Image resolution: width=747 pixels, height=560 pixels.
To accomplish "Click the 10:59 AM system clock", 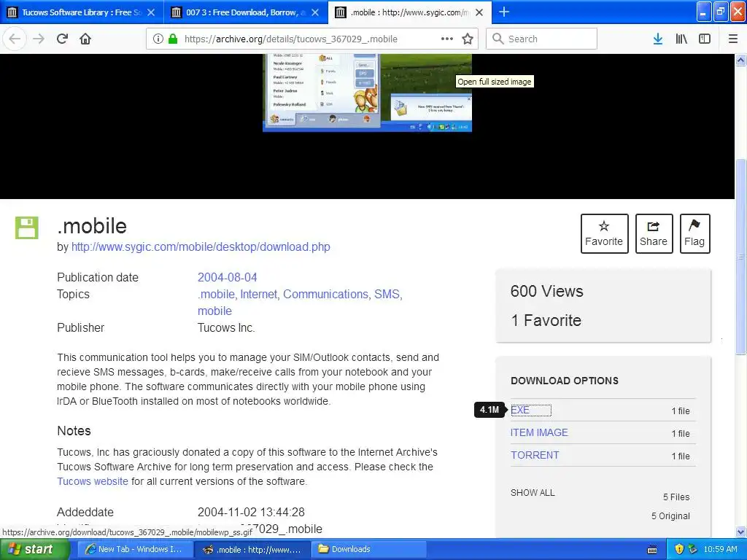I will pos(720,550).
